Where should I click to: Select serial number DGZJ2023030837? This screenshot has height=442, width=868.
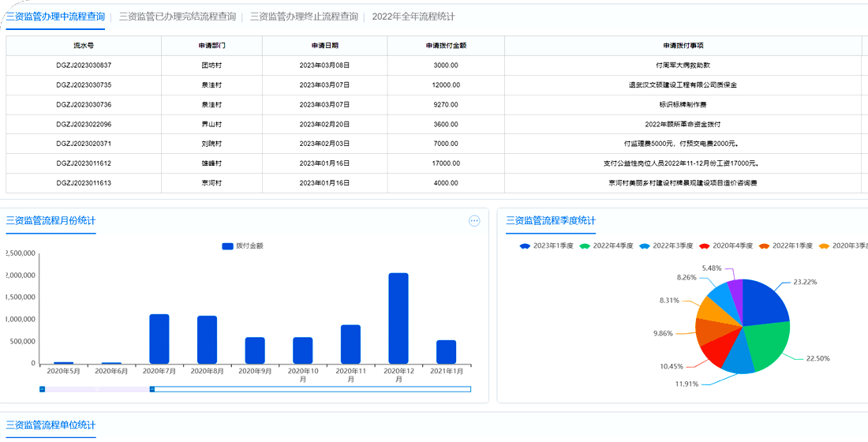(84, 66)
